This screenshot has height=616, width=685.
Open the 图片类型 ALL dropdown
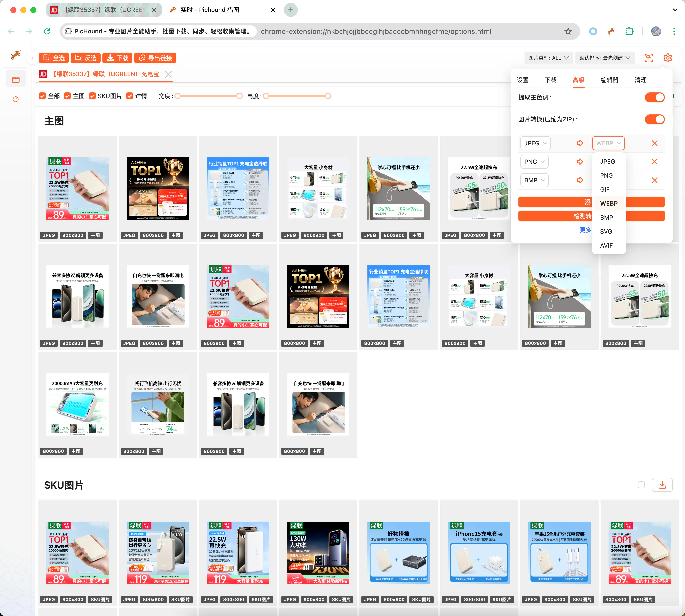pyautogui.click(x=548, y=58)
